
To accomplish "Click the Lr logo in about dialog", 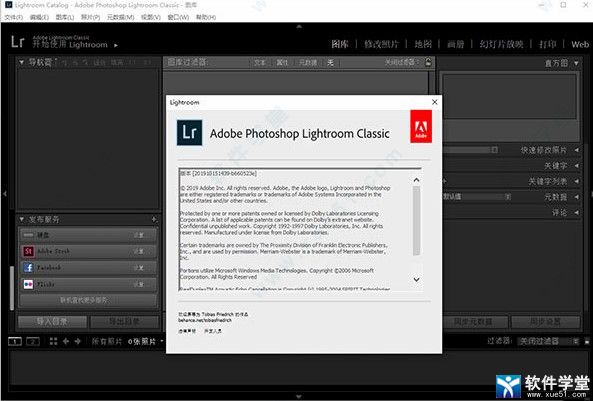I will 189,133.
